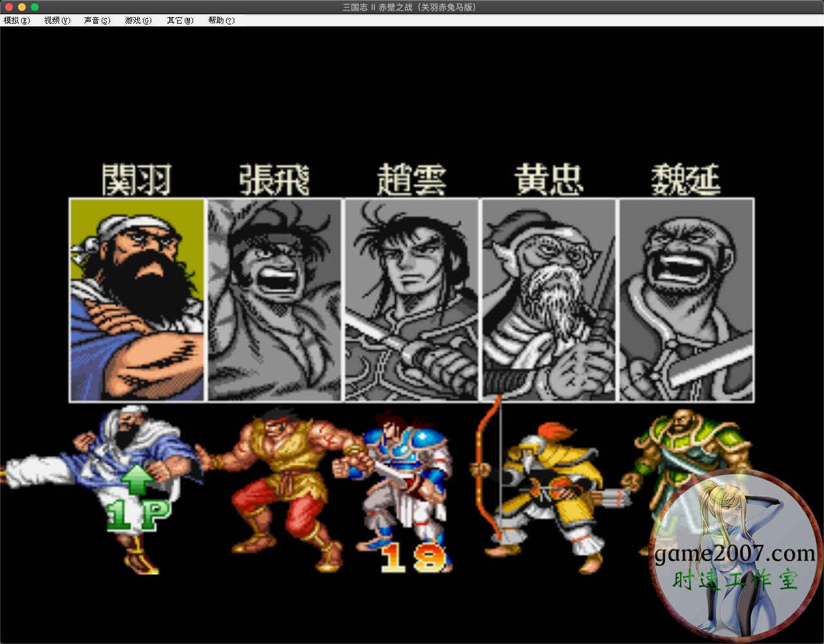Click the 趙雲 name label
824x644 pixels.
[412, 179]
